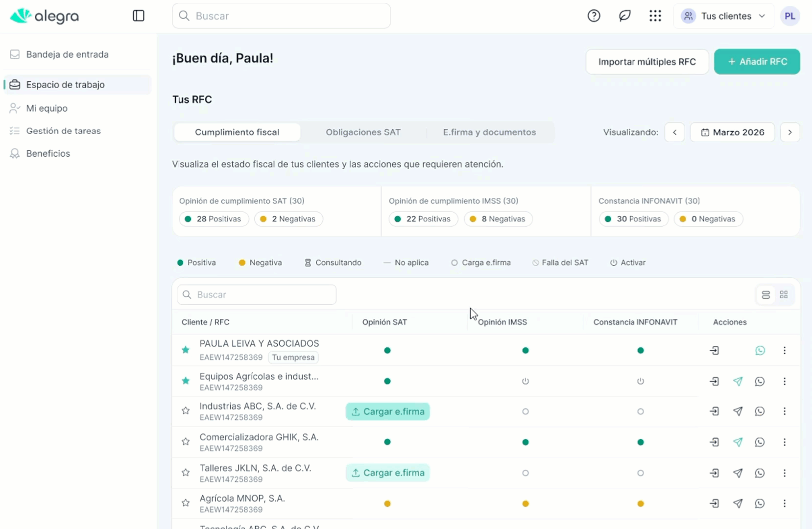Open Gestión de tareas in sidebar
Image resolution: width=812 pixels, height=529 pixels.
63,131
